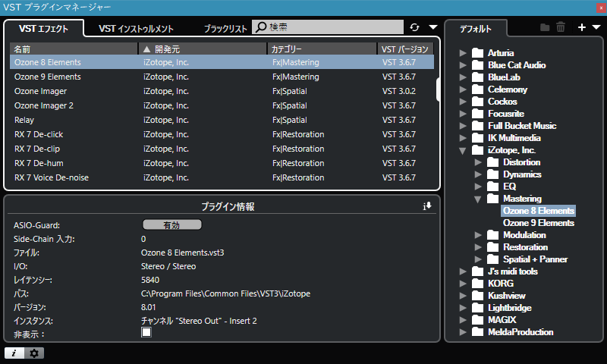Sort by カテゴリー column header
This screenshot has height=364, width=607.
click(x=322, y=49)
